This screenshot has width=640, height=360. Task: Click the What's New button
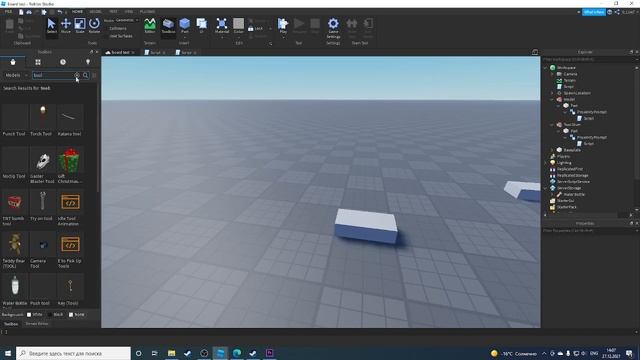click(593, 12)
